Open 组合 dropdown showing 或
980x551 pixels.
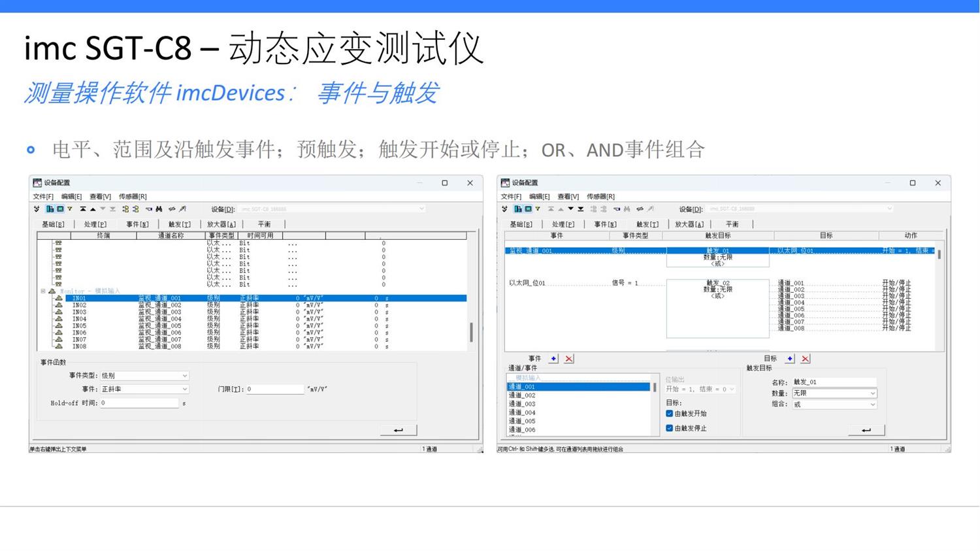pos(834,405)
